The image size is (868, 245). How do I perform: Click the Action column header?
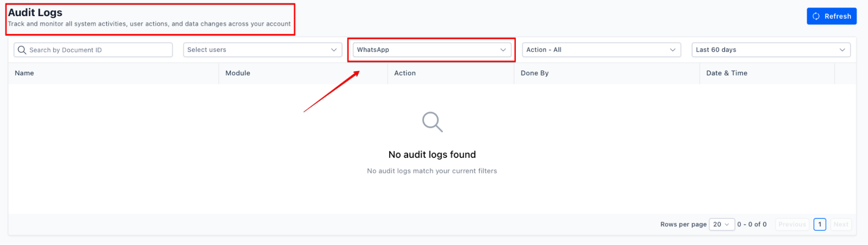[x=405, y=73]
